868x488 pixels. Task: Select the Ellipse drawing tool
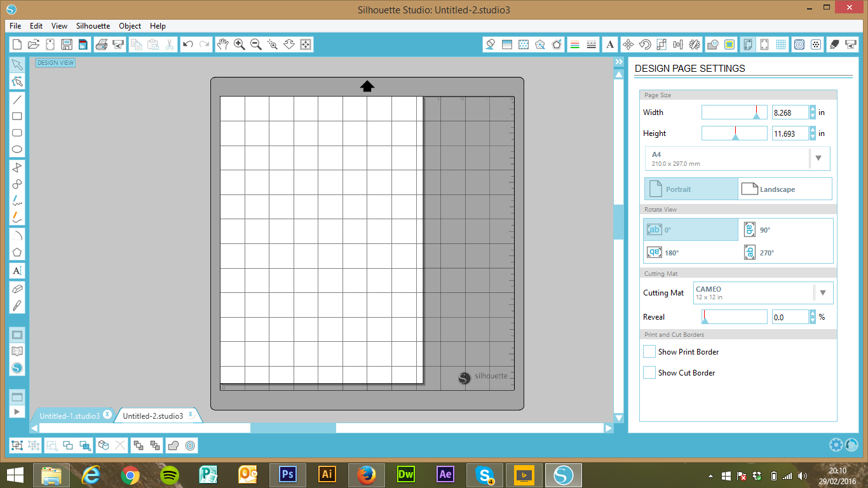click(17, 149)
